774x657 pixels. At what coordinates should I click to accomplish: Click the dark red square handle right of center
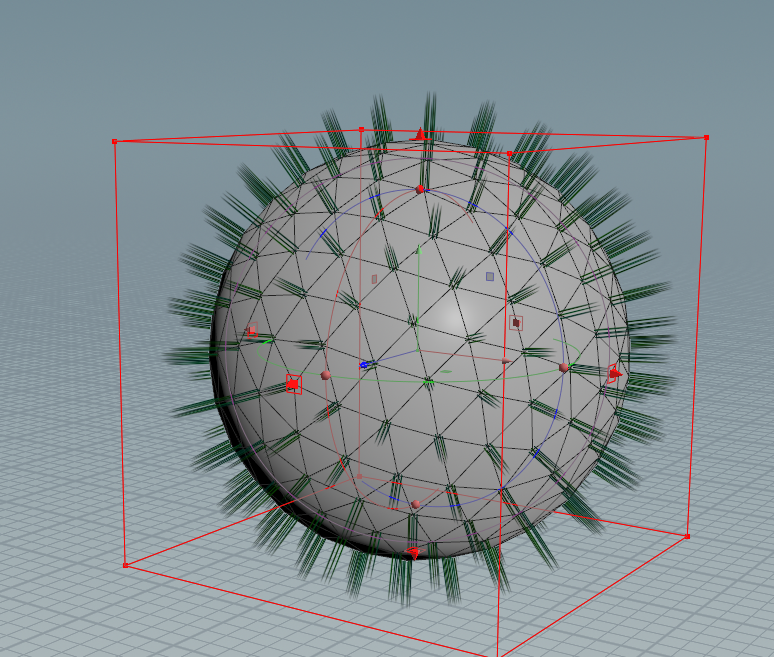pyautogui.click(x=516, y=323)
